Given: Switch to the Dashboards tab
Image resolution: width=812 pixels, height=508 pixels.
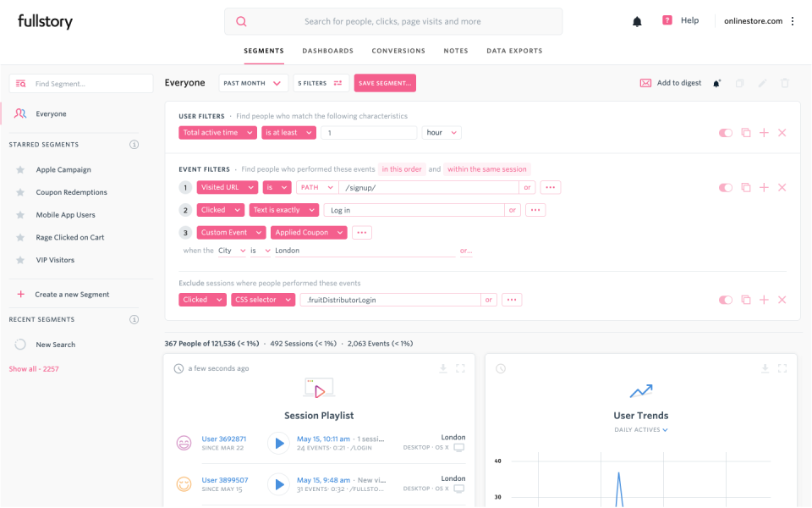Looking at the screenshot, I should pos(328,51).
